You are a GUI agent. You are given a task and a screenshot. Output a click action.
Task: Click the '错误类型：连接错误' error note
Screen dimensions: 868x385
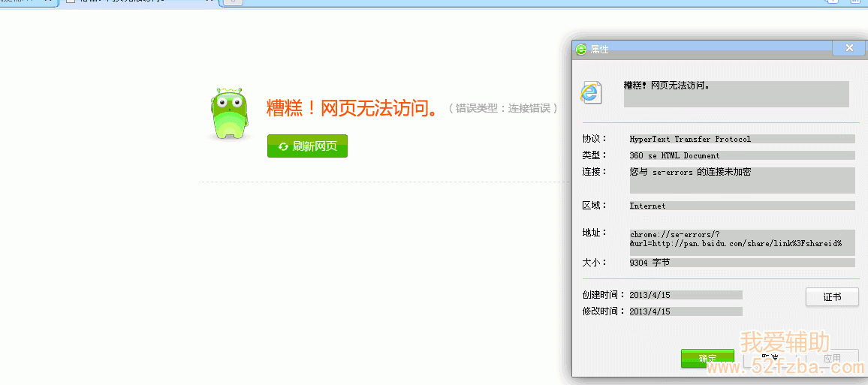click(x=503, y=108)
